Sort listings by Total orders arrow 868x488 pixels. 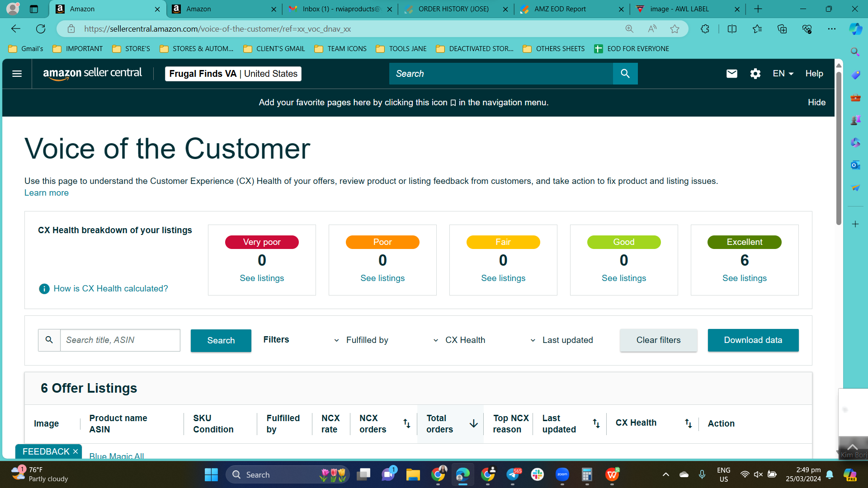point(473,423)
